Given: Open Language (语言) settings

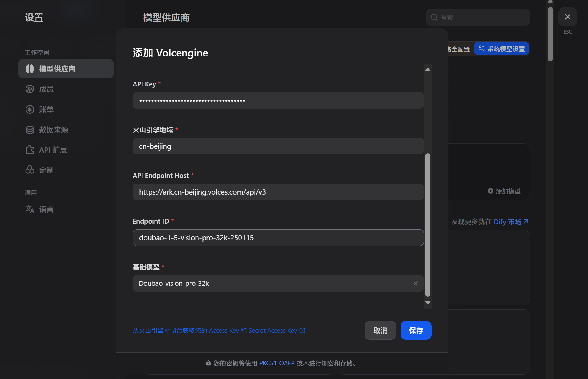Looking at the screenshot, I should pos(46,209).
